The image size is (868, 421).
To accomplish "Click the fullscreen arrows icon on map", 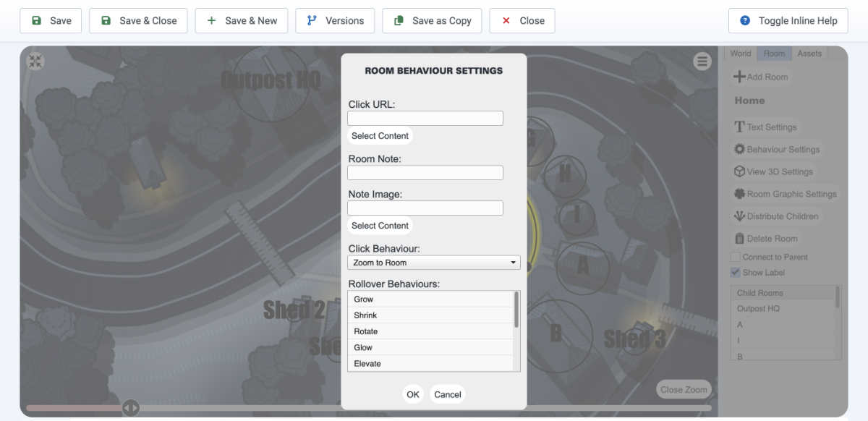I will [35, 61].
